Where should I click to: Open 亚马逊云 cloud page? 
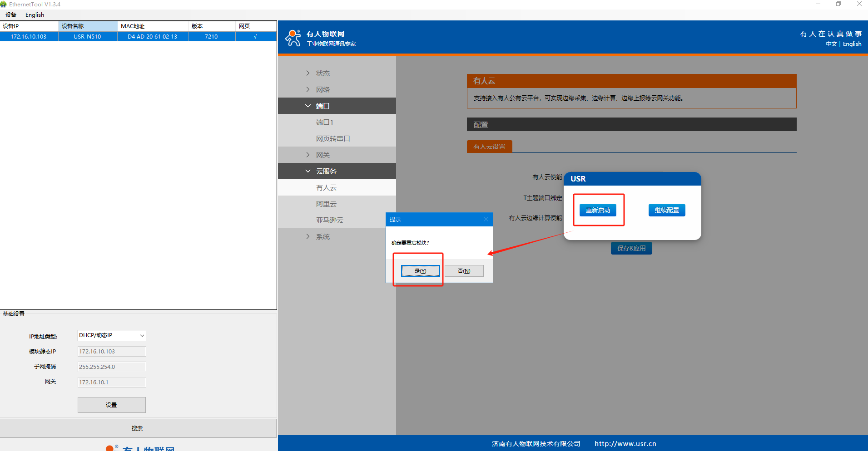pyautogui.click(x=337, y=220)
